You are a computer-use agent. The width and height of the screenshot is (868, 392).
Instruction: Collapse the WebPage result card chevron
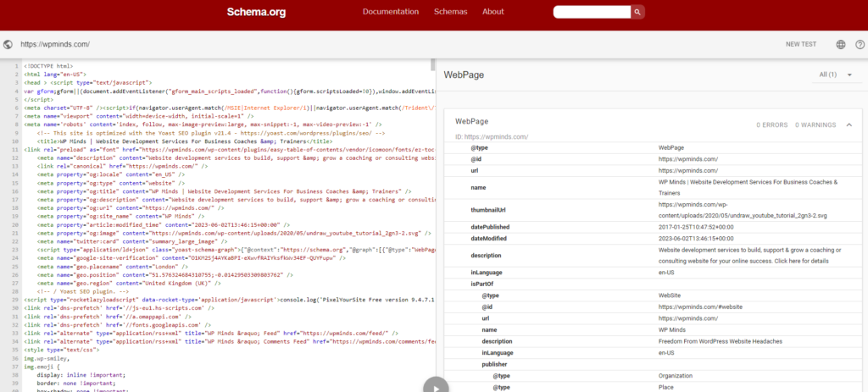tap(849, 125)
